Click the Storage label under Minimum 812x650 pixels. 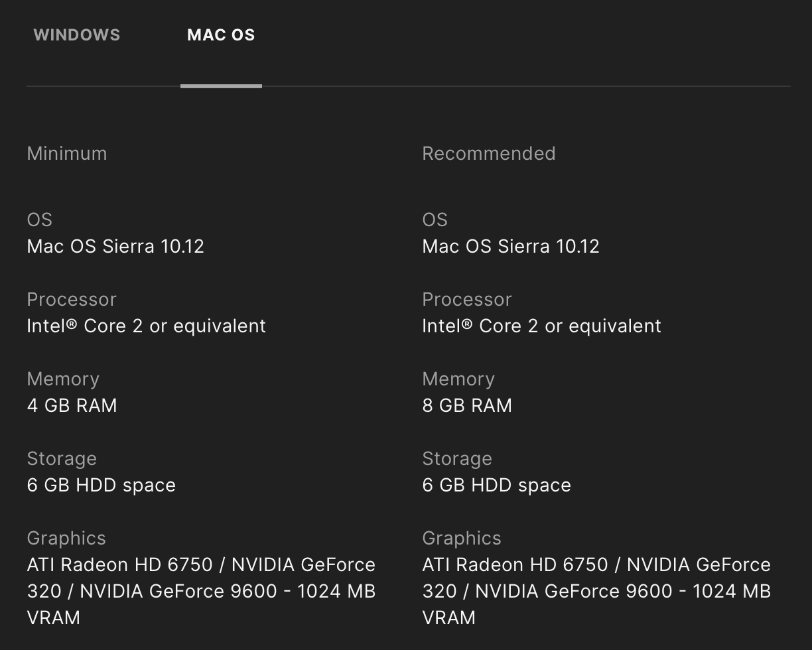pos(62,458)
